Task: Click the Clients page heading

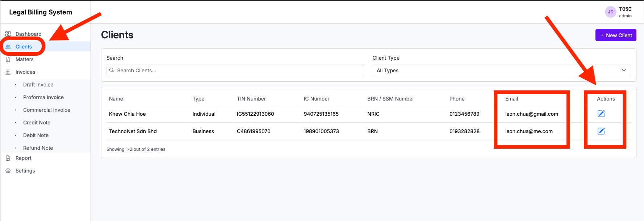Action: point(117,35)
